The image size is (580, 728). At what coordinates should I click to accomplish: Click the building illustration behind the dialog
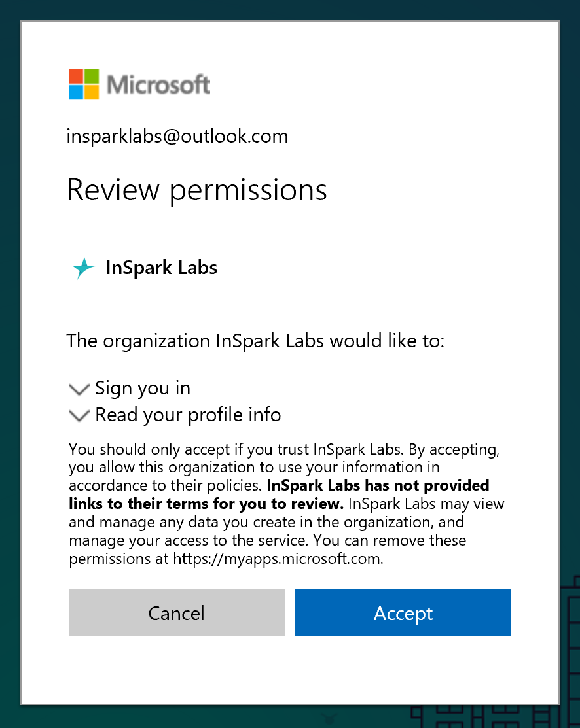[570, 654]
